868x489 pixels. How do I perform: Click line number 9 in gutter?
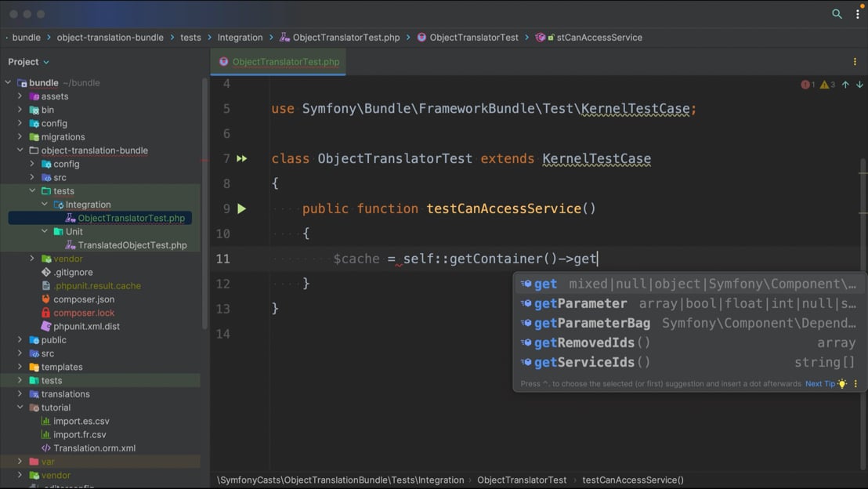point(226,208)
